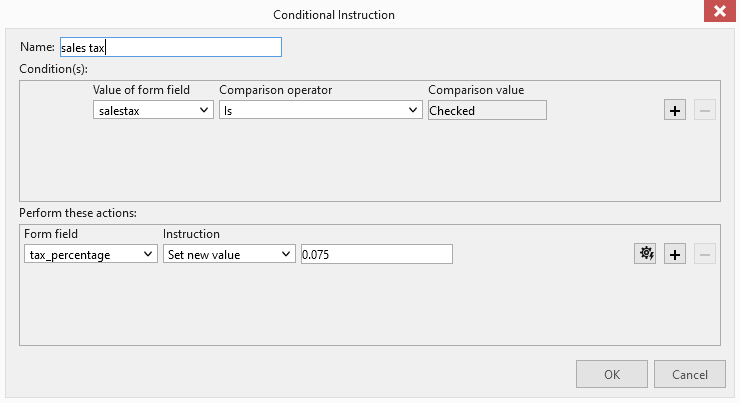Close the Conditional Instruction dialog
Image resolution: width=740 pixels, height=403 pixels.
(719, 10)
